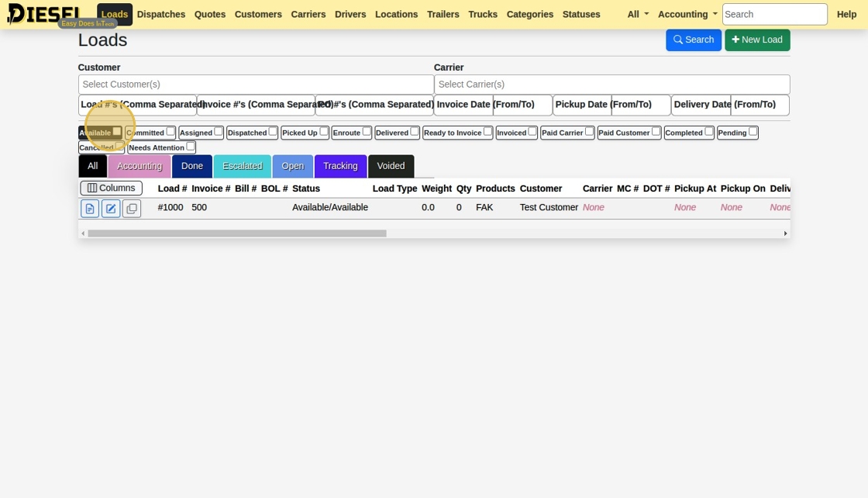This screenshot has width=868, height=498.
Task: Go to Trucks
Action: [483, 15]
